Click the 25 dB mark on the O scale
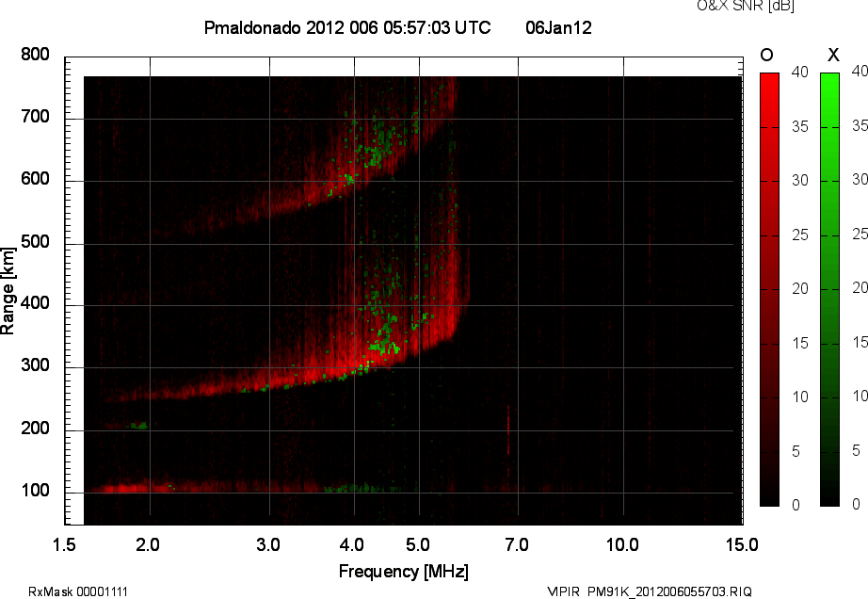Screen dimensions: 868x599 point(800,235)
